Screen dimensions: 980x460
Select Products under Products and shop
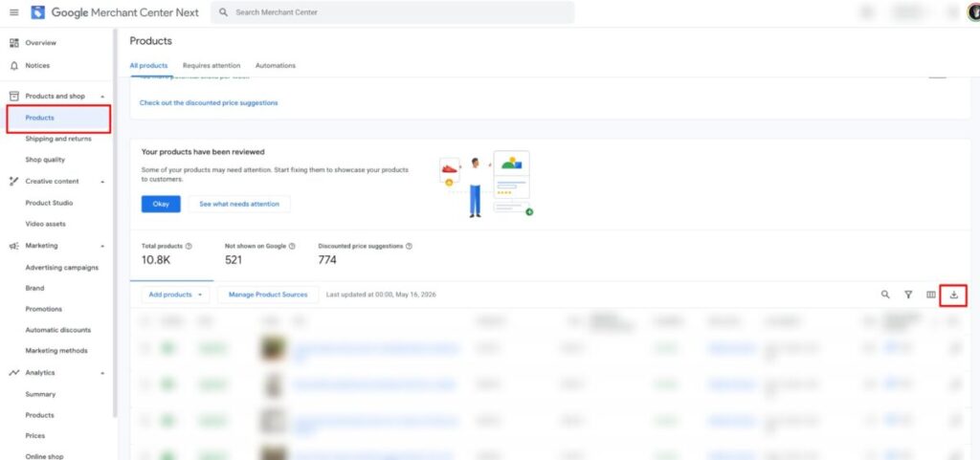(x=40, y=118)
